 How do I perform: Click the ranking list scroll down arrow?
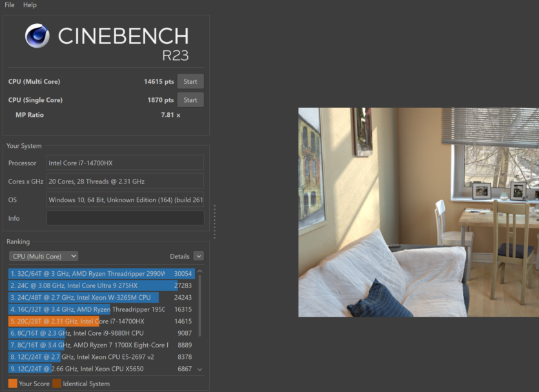pos(199,369)
